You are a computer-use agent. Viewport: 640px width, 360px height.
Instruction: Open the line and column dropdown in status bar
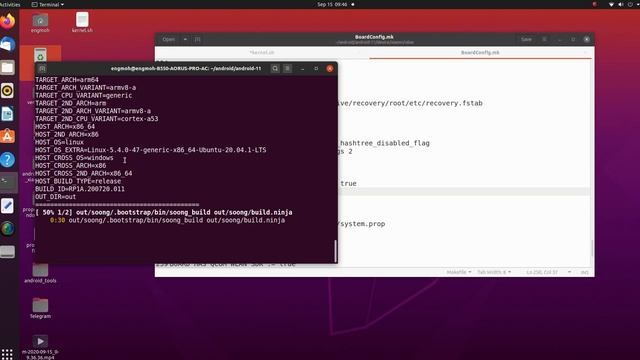[548, 272]
